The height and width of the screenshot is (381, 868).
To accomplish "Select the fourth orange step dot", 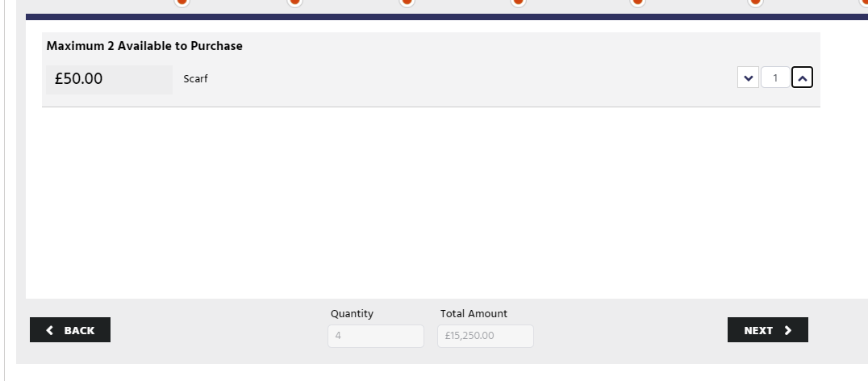I will (x=518, y=2).
